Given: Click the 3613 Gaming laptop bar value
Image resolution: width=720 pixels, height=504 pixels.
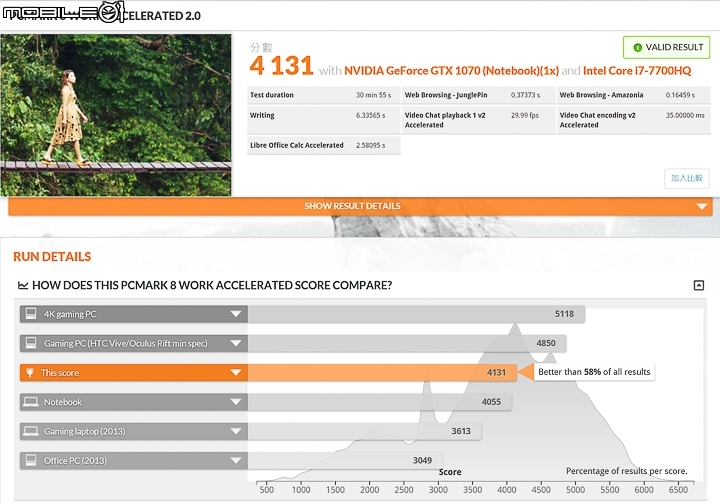Looking at the screenshot, I should [x=461, y=431].
